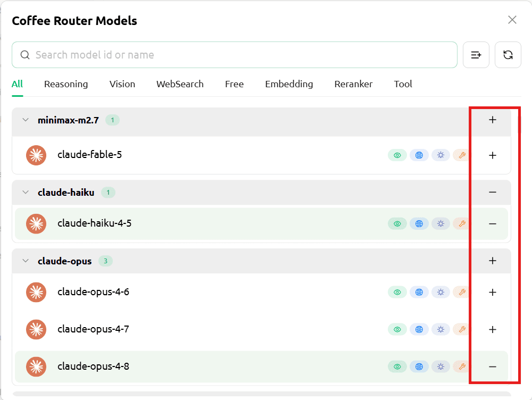Click claude-opus-4-7 wrench badge

[461, 329]
